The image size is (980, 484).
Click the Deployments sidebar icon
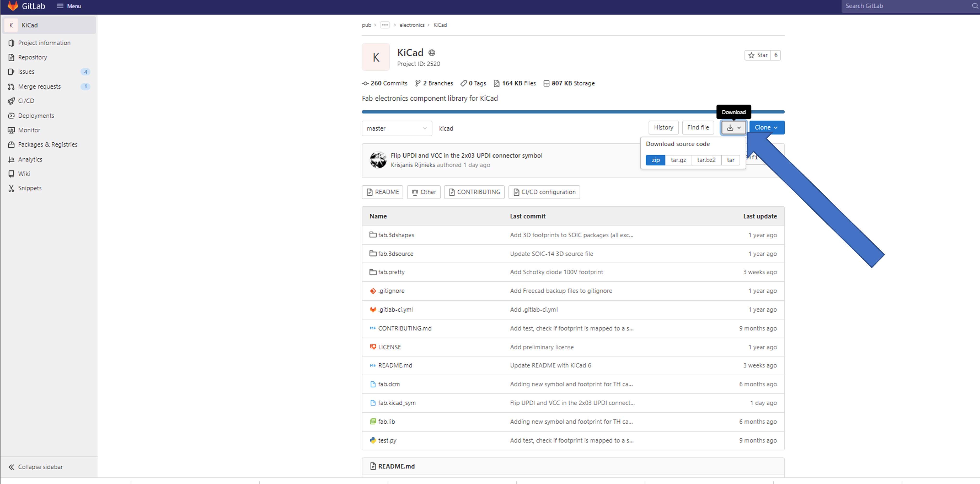point(11,116)
